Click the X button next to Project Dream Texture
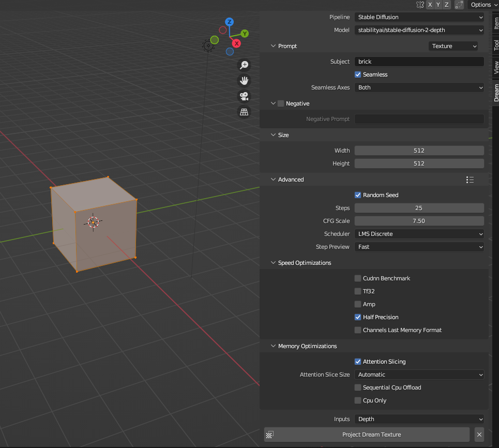This screenshot has width=499, height=448. click(x=479, y=435)
